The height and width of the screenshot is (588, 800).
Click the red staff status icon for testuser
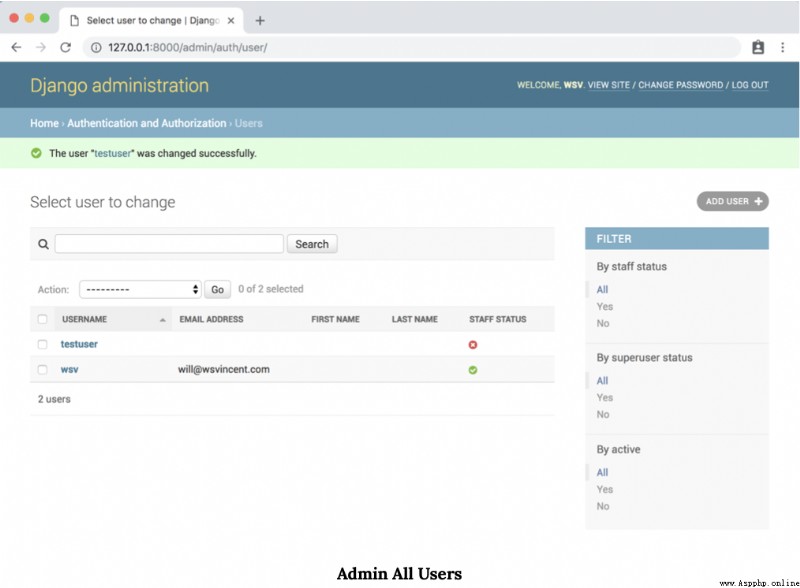click(473, 345)
